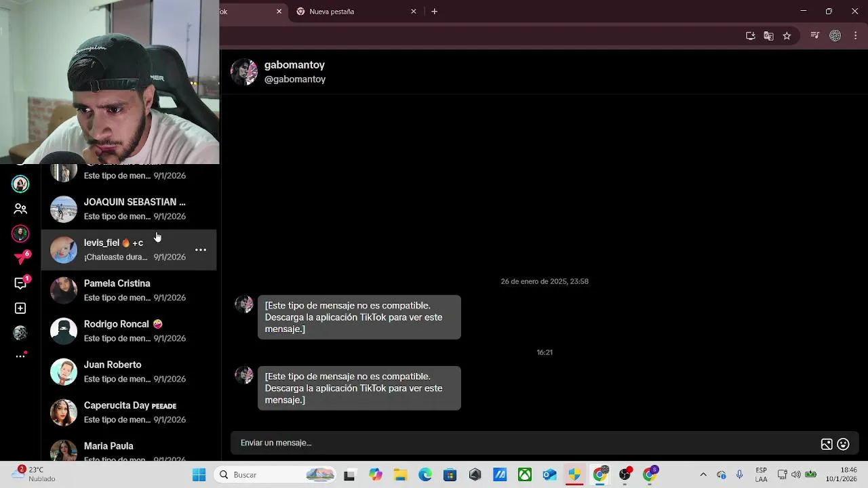This screenshot has width=868, height=488.
Task: Click Pamela Cristina's avatar thumbnail
Action: click(64, 291)
